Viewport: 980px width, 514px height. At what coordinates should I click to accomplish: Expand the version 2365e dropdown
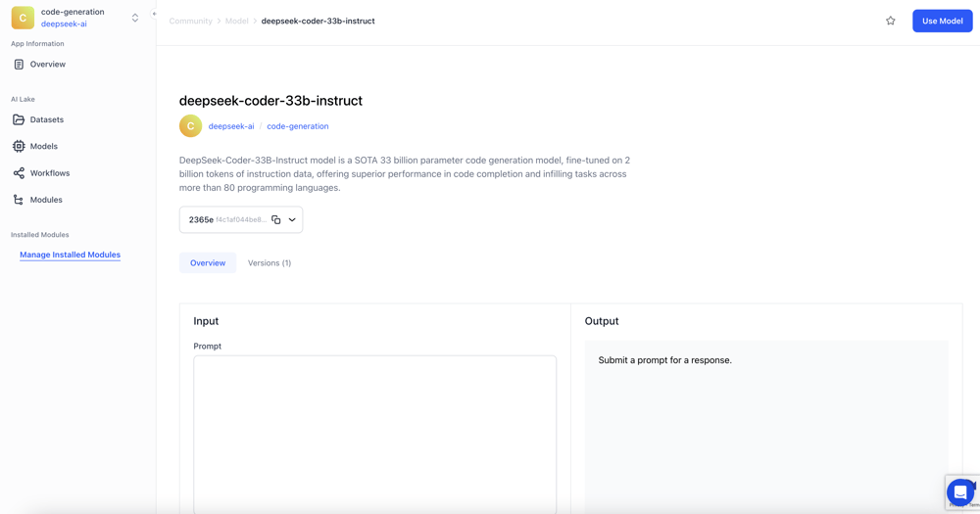[292, 220]
